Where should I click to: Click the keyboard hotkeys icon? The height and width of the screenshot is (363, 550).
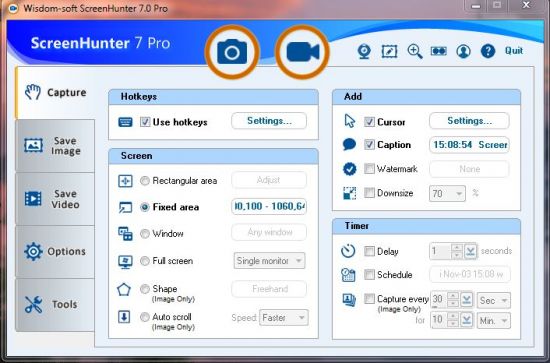point(125,122)
